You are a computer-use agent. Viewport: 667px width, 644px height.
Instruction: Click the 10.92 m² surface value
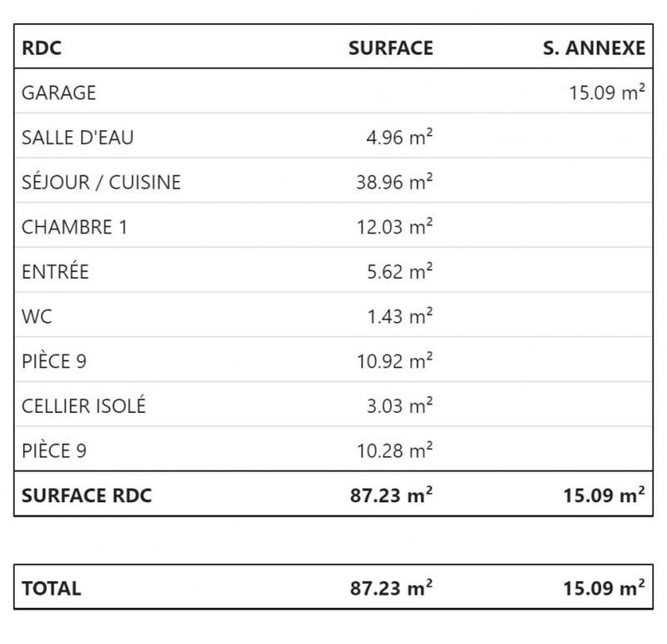click(394, 361)
